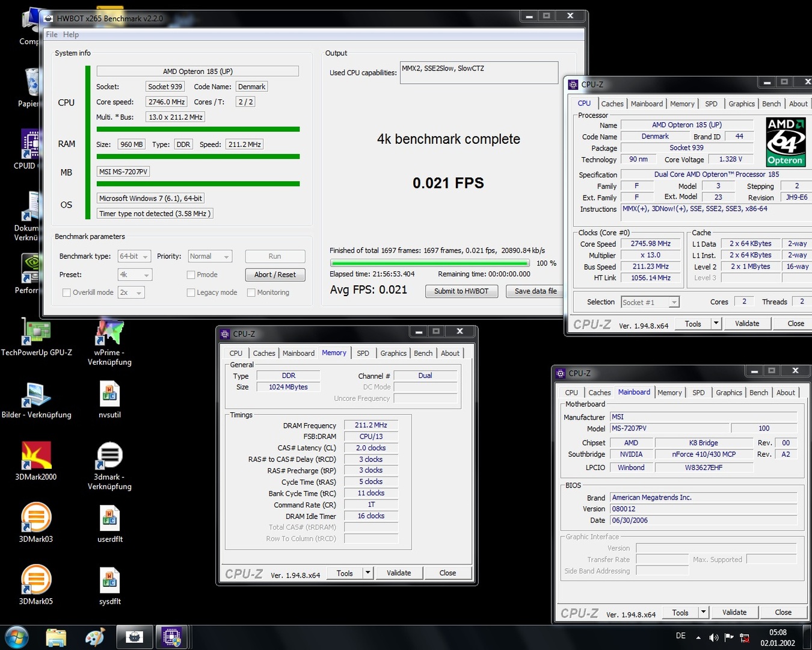Expand Tools arrow in CPU-Z CPU window

tap(716, 323)
